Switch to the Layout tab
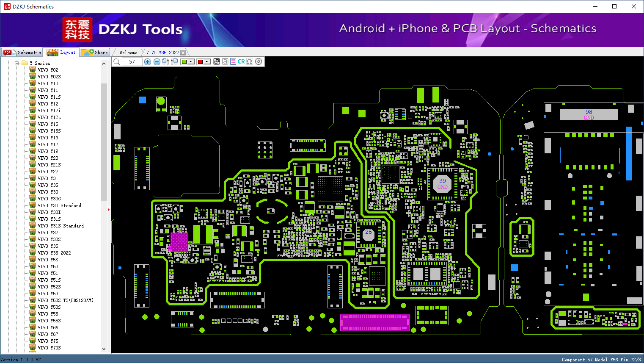 (x=61, y=52)
